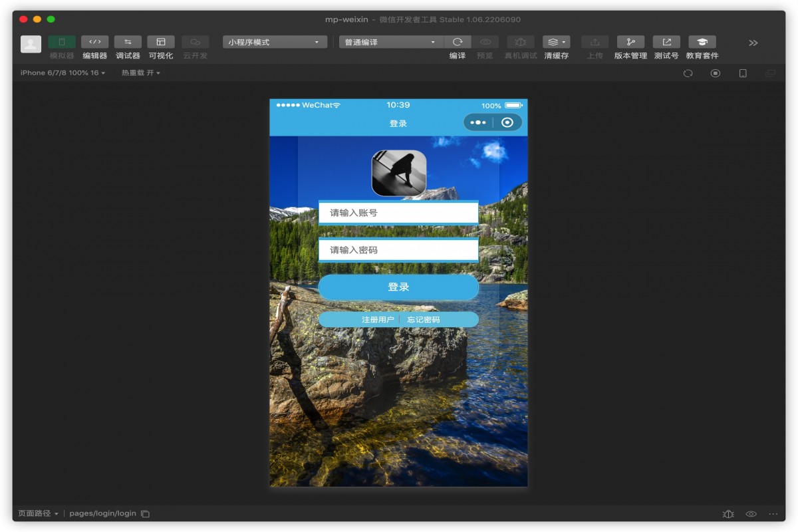Click the simulator stop/record circle icon
798x532 pixels.
pos(716,73)
